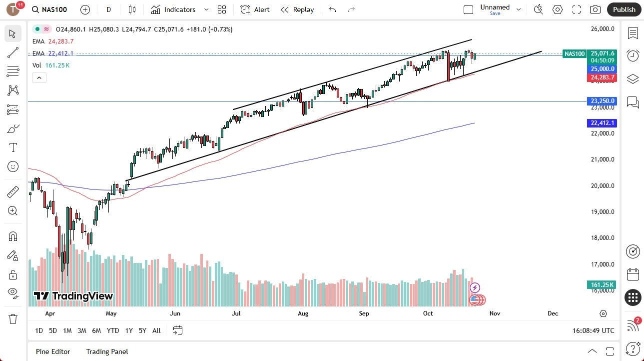Select the Zoom In tool
This screenshot has height=361, width=644.
coord(12,210)
